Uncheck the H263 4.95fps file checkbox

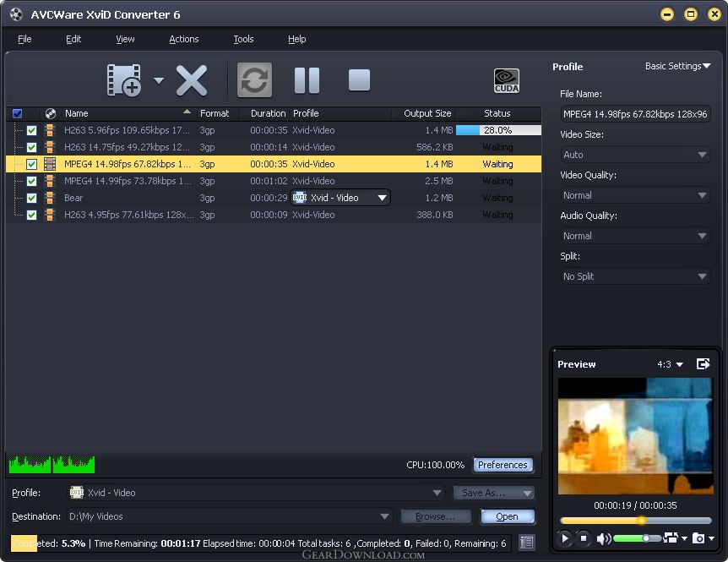pos(31,215)
